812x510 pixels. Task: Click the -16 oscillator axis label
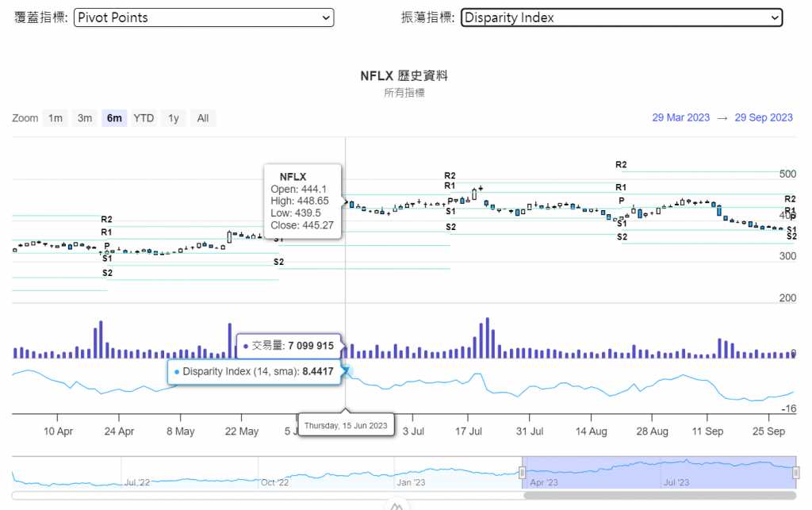[x=789, y=408]
